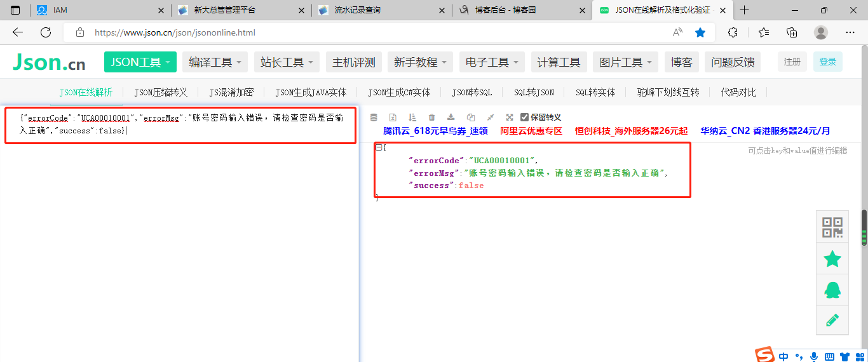The image size is (868, 362).
Task: Open browser settings and more menu
Action: click(x=850, y=32)
